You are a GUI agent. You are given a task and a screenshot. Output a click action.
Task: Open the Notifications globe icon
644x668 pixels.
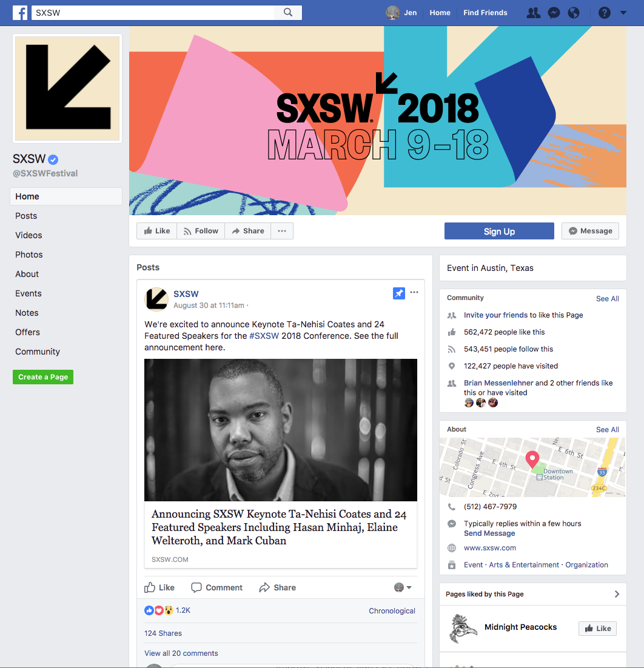(574, 13)
